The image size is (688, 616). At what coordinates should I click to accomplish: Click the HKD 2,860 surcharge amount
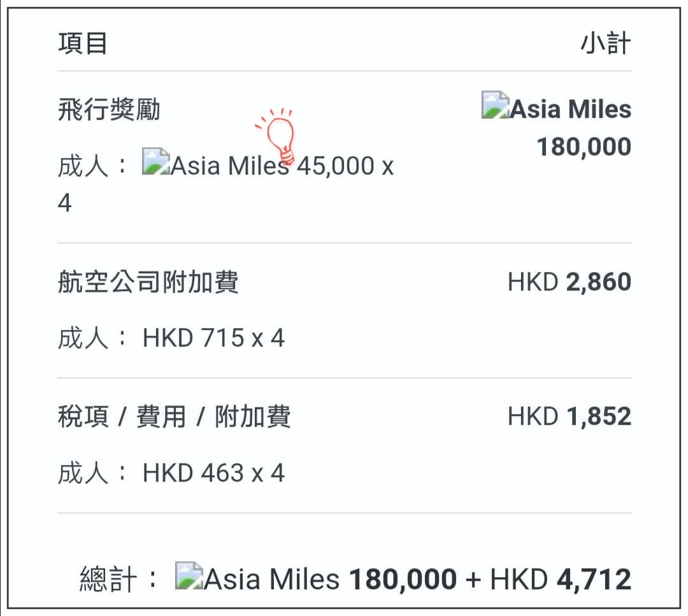pos(570,281)
